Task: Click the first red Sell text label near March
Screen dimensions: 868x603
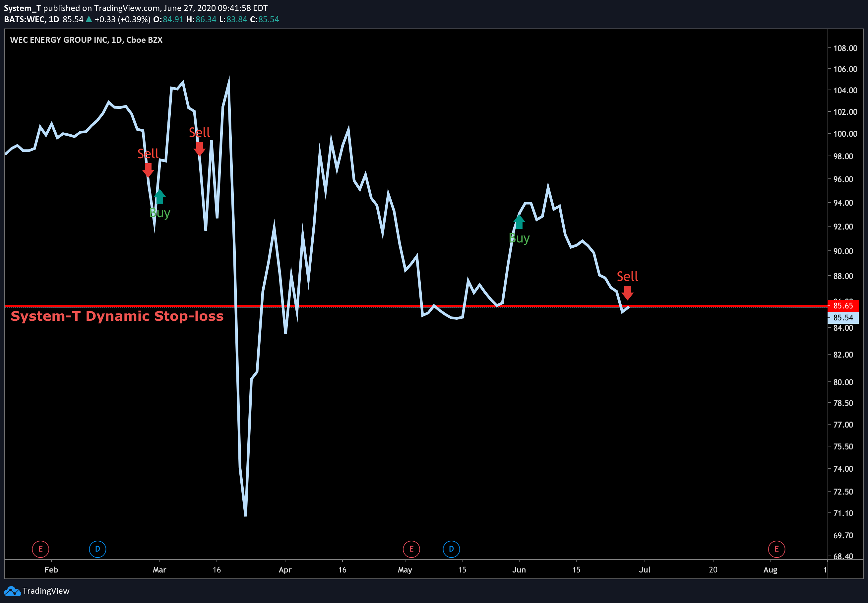Action: (x=148, y=153)
